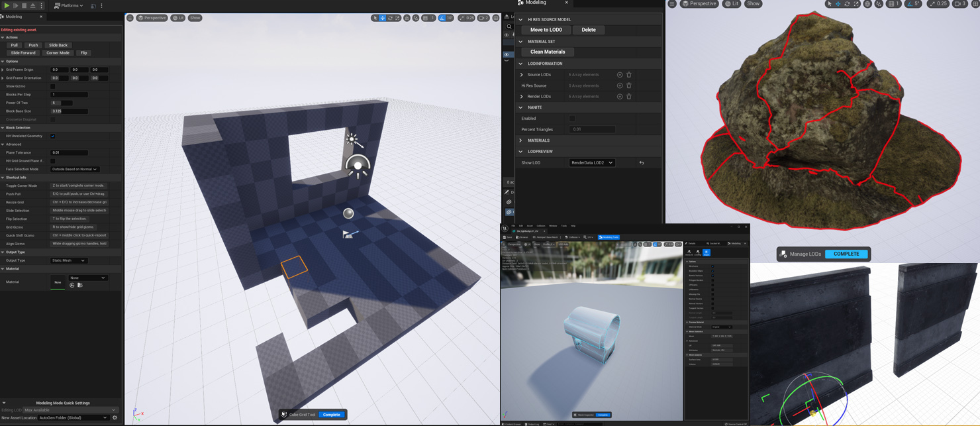
Task: Expand Grid Frame Origin row
Action: [x=3, y=70]
